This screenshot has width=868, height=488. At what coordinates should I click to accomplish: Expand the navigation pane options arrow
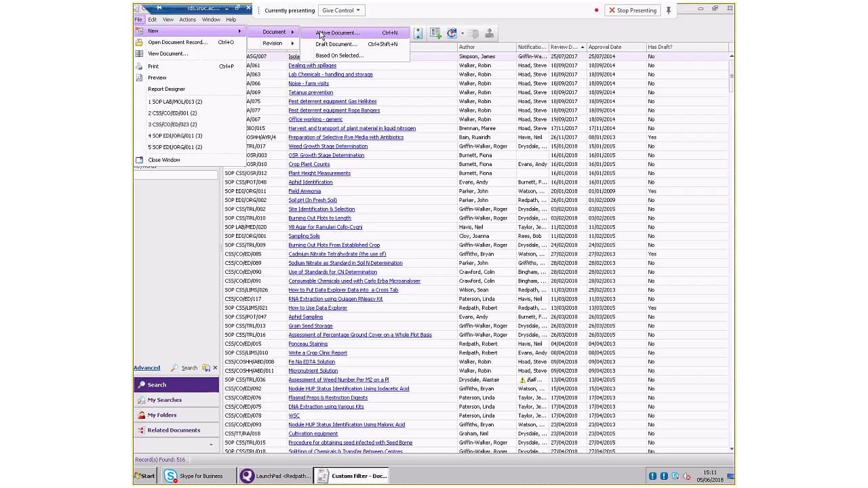(211, 445)
